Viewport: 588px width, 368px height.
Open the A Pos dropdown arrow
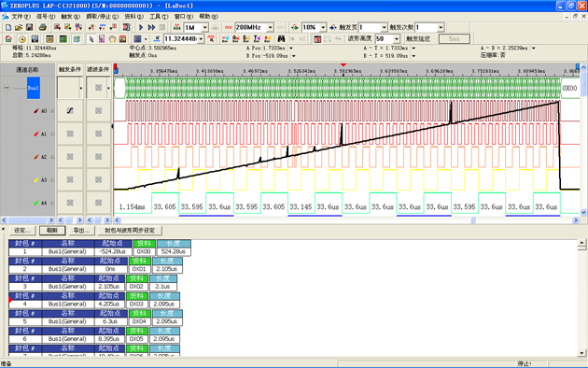pos(290,48)
